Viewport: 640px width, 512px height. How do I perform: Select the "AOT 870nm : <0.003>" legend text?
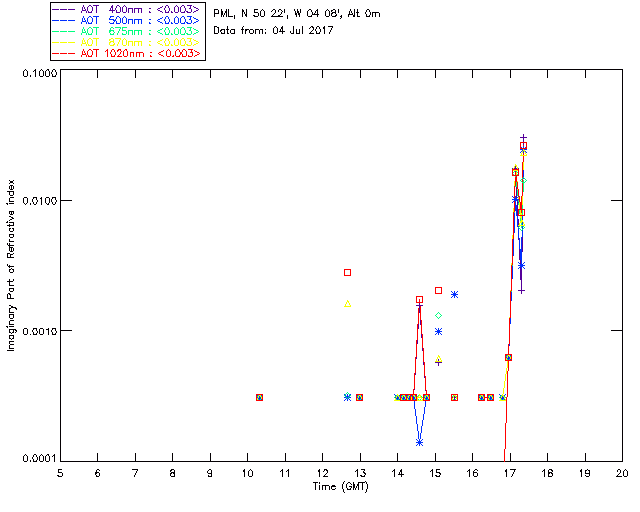point(140,42)
